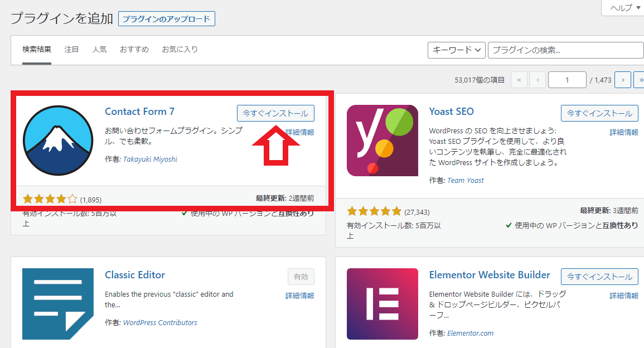Click the Contact Form 7 最終更新: 2週間前 text
The image size is (644, 348).
(285, 199)
